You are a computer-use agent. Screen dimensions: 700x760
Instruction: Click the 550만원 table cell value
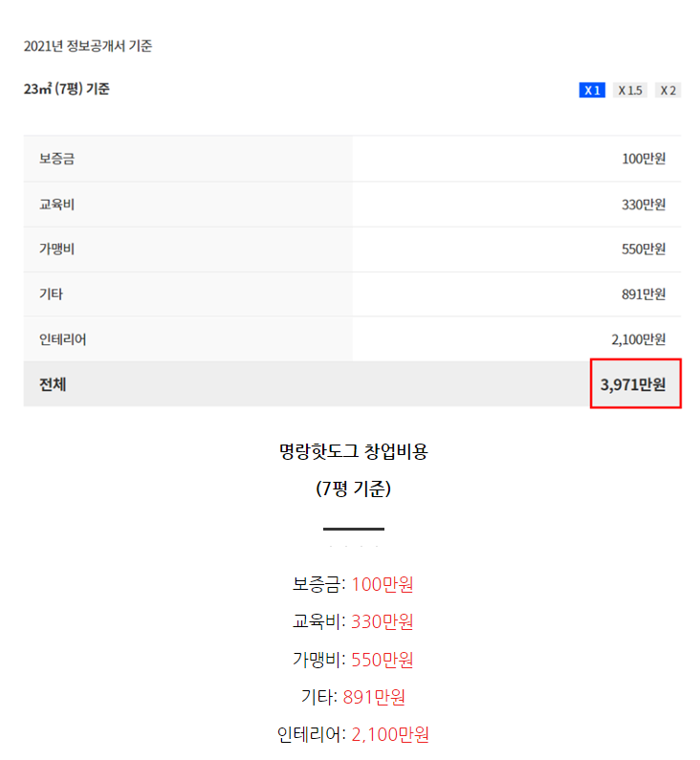tap(644, 250)
